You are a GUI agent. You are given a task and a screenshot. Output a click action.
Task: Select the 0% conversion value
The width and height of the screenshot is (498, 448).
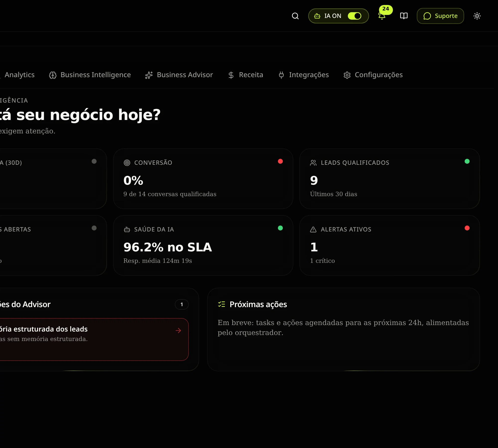pos(133,180)
